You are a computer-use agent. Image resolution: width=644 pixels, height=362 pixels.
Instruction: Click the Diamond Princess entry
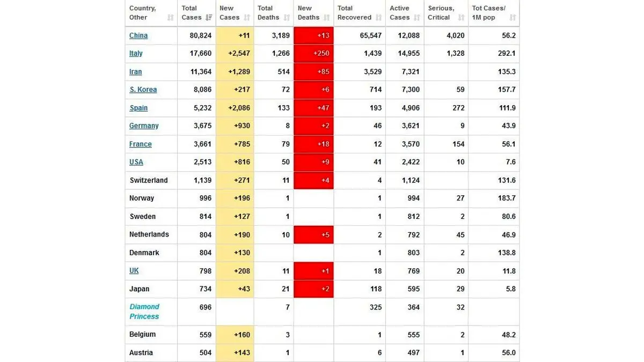click(144, 312)
